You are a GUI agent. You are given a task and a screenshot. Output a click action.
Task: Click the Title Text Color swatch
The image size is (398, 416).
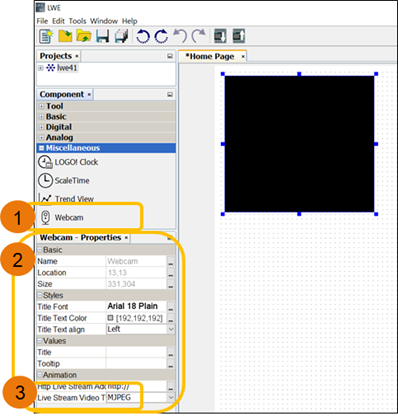110,318
